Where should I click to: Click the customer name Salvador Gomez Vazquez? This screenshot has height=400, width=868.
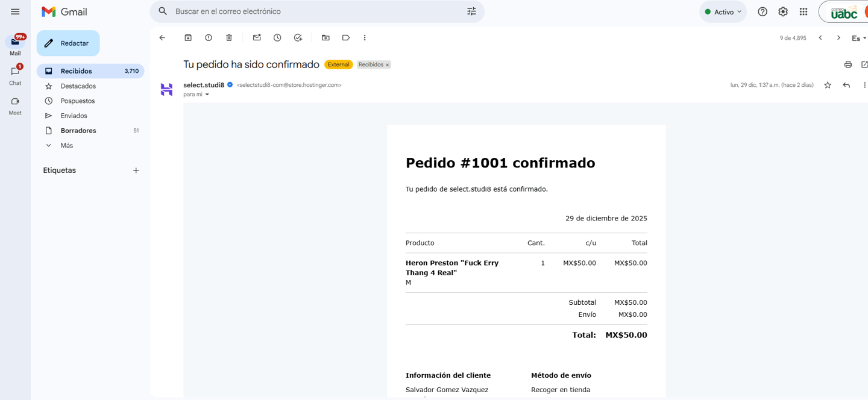447,390
